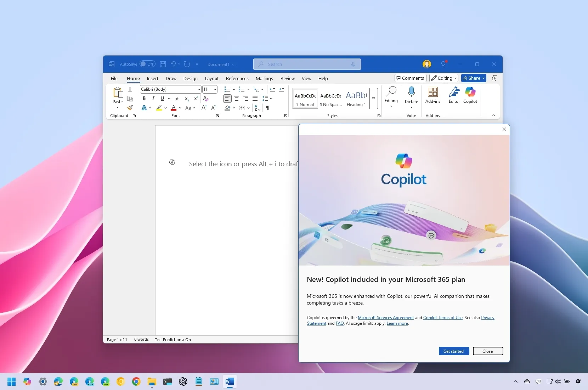Viewport: 588px width, 390px height.
Task: Toggle Bold formatting
Action: point(144,99)
